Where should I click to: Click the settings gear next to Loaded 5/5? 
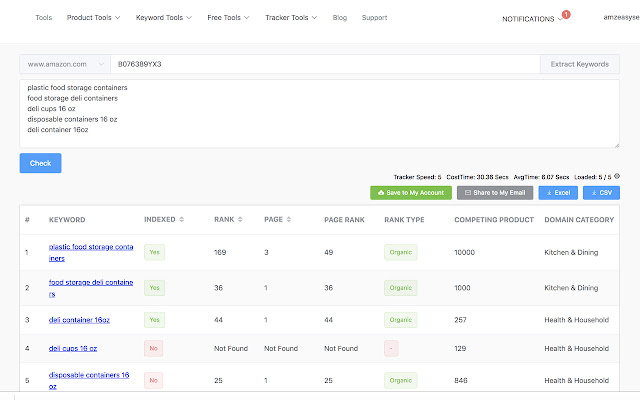pyautogui.click(x=617, y=176)
